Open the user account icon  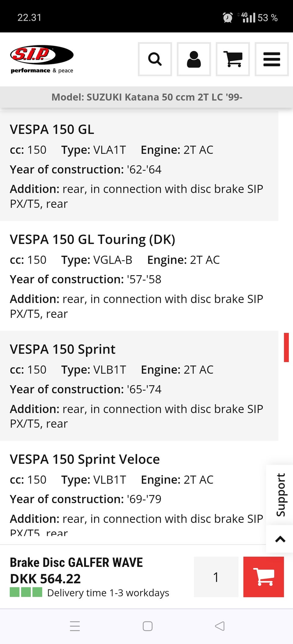pyautogui.click(x=194, y=59)
